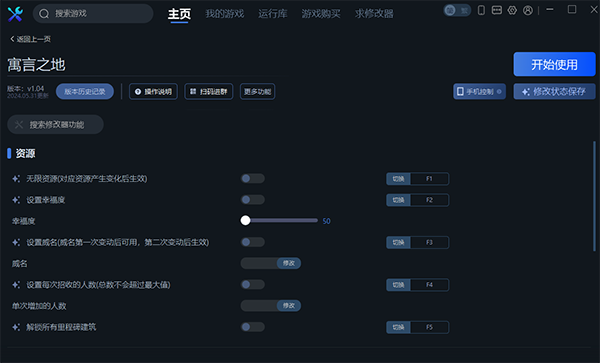Switch to 求修改器 tab
This screenshot has width=600, height=363.
pyautogui.click(x=374, y=14)
